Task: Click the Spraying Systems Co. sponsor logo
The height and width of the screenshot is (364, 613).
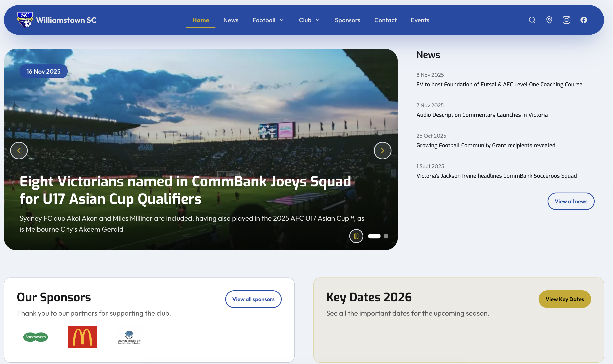Action: click(129, 337)
